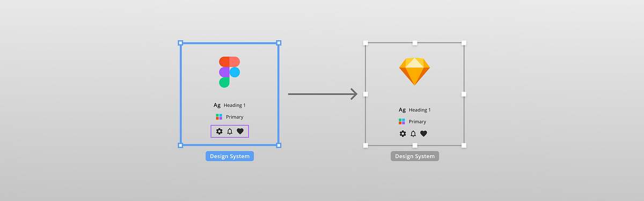Click the Ag text style icon in Sketch frame
Image resolution: width=644 pixels, height=201 pixels.
click(x=402, y=110)
